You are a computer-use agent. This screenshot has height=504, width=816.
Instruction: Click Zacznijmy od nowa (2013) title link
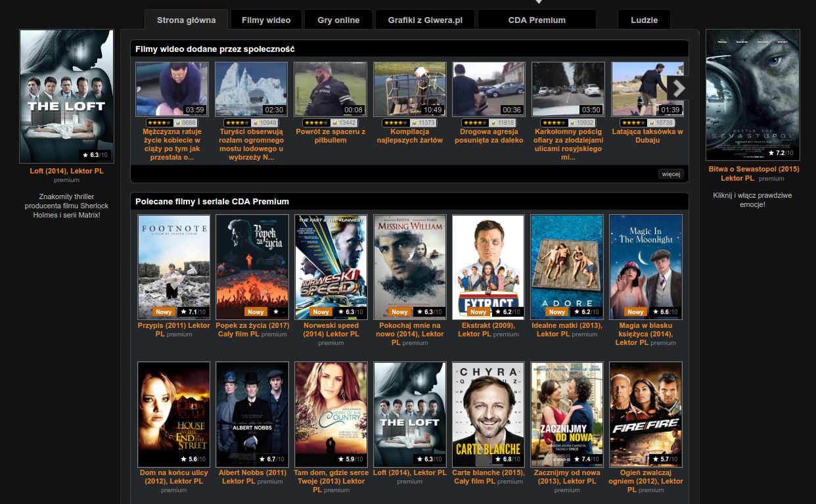click(567, 476)
